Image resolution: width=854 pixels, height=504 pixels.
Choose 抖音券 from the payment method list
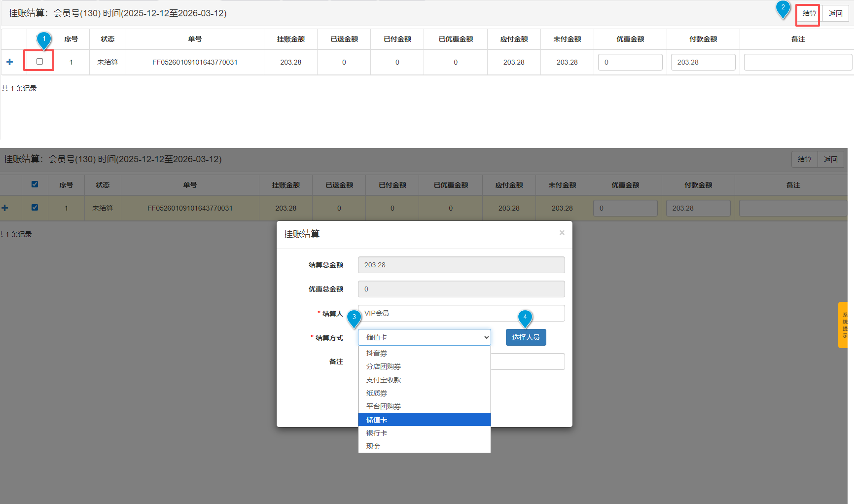tap(377, 353)
